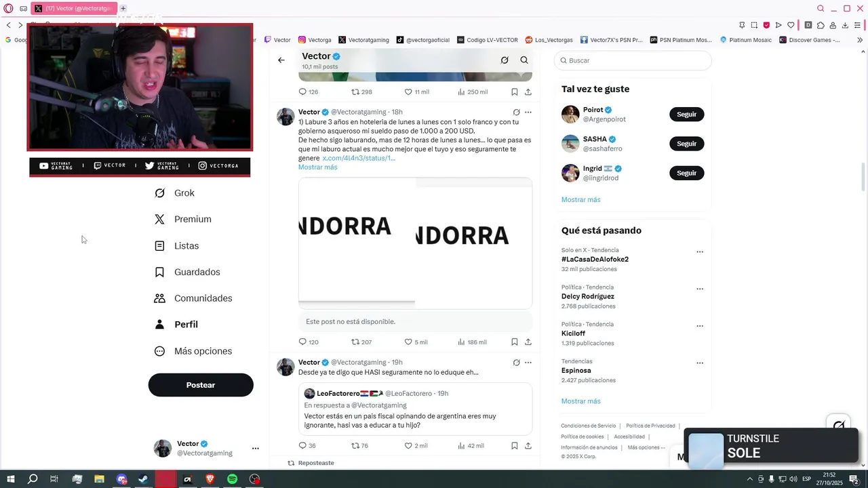This screenshot has height=488, width=868.
Task: Open options for #LaCasaDeAlofoke2 trend
Action: click(x=700, y=252)
